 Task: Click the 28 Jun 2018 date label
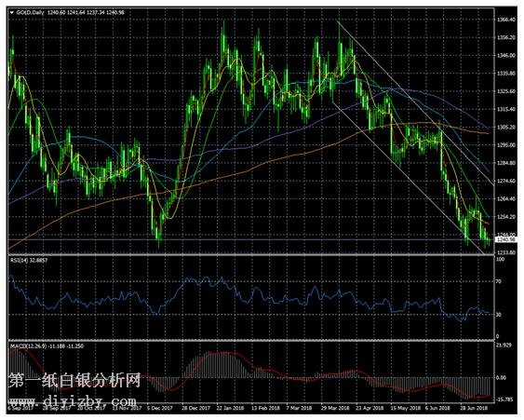(x=474, y=408)
